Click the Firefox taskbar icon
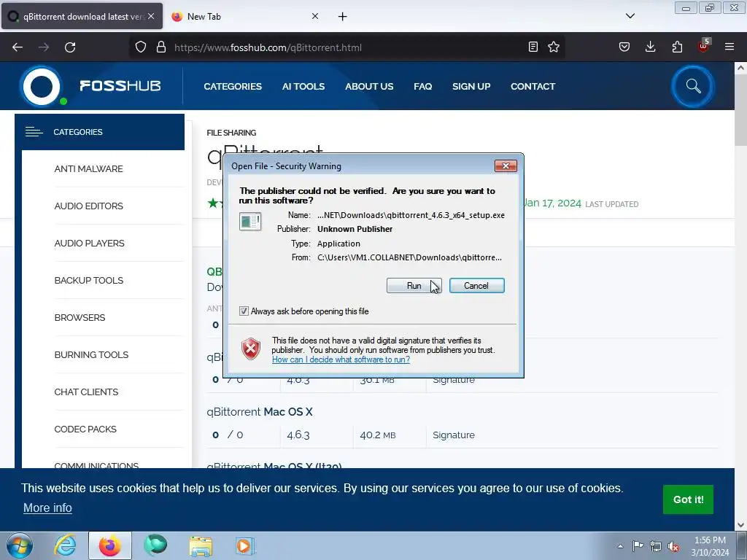The image size is (747, 560). click(110, 545)
